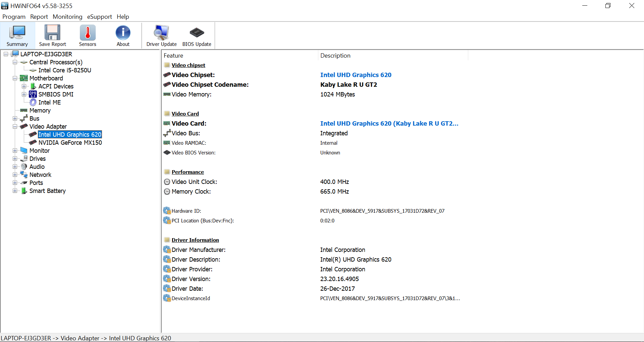Click the Driver Information section heading

(x=195, y=240)
